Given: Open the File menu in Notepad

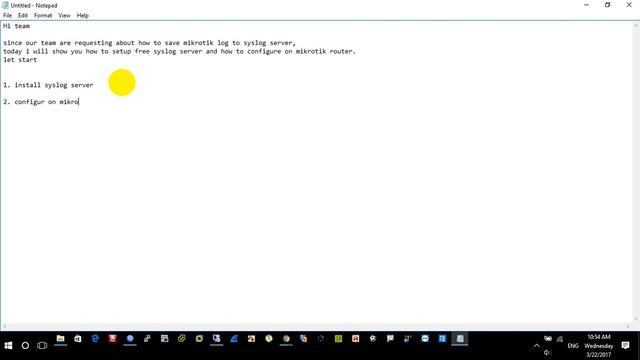Looking at the screenshot, I should 7,16.
